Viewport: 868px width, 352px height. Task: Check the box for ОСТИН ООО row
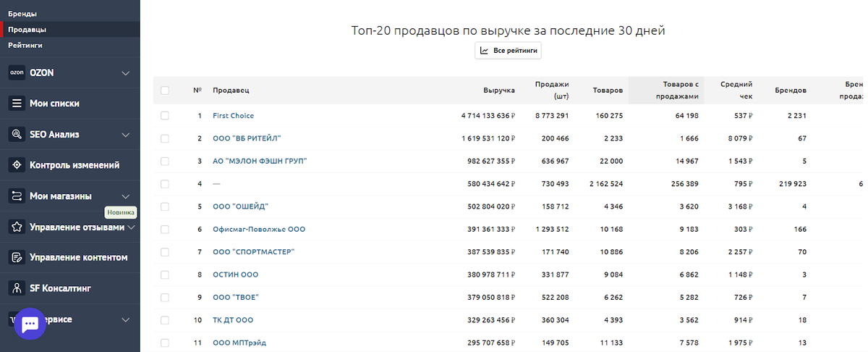tap(165, 275)
